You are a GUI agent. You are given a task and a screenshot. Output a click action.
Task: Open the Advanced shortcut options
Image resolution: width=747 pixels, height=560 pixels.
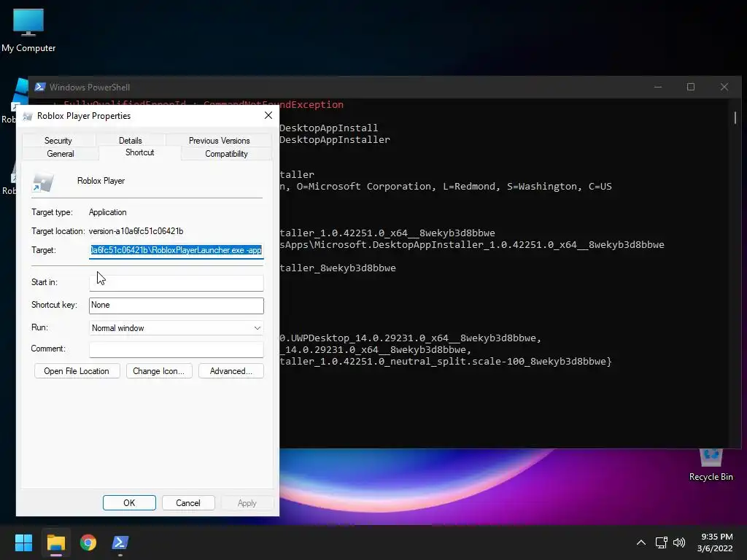tap(231, 371)
